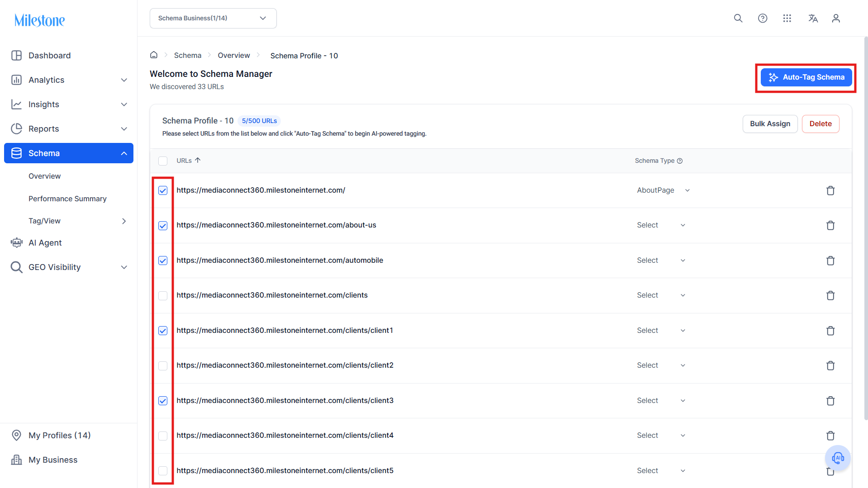This screenshot has width=868, height=488.
Task: Toggle the select-all URLs checkbox
Action: [x=163, y=161]
